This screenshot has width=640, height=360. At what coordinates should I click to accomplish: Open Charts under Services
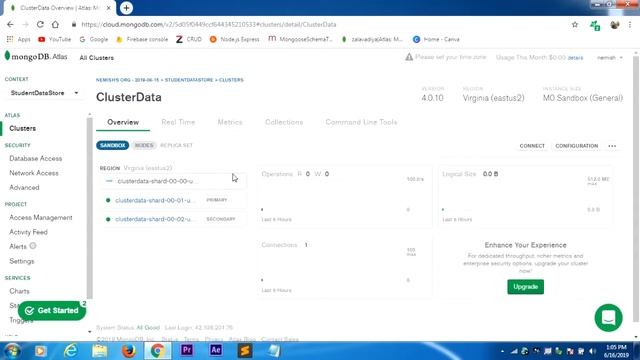click(19, 291)
